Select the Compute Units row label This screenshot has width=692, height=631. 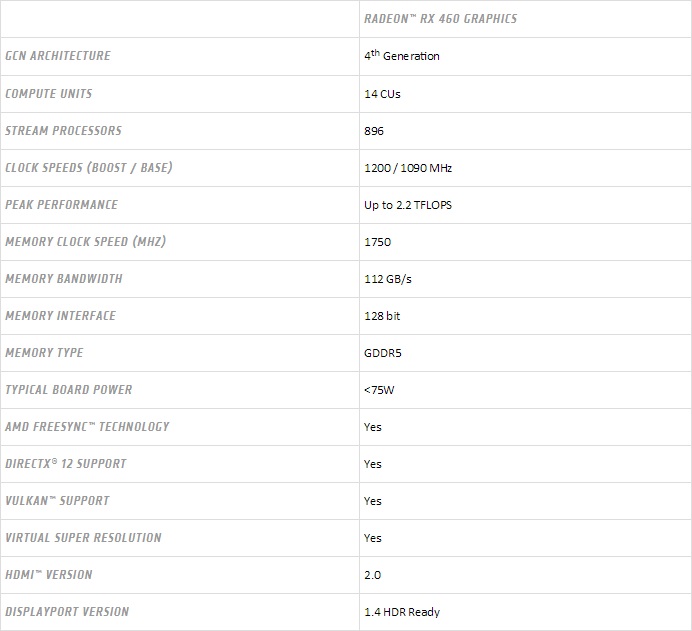click(x=49, y=94)
